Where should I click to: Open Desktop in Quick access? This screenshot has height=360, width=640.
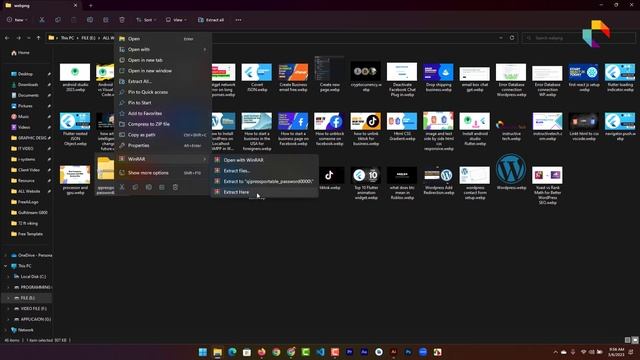25,74
